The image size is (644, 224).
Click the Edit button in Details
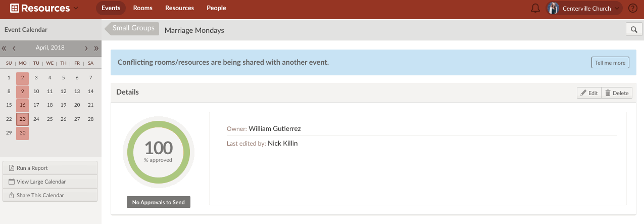click(589, 93)
